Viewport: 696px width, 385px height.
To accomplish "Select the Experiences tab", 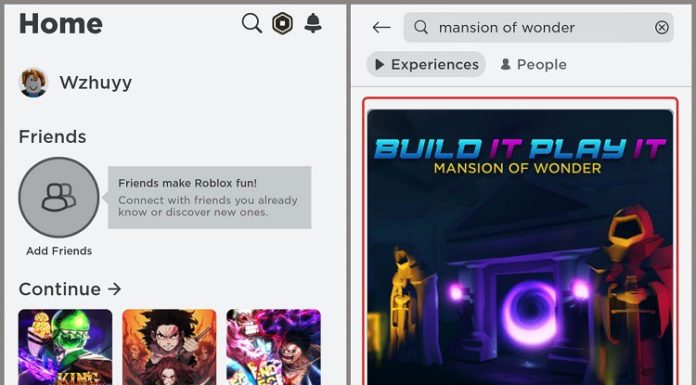I will click(426, 64).
